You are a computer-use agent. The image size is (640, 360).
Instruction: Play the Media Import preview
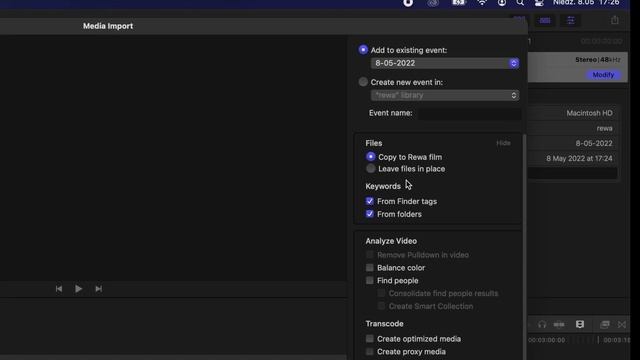coord(78,289)
